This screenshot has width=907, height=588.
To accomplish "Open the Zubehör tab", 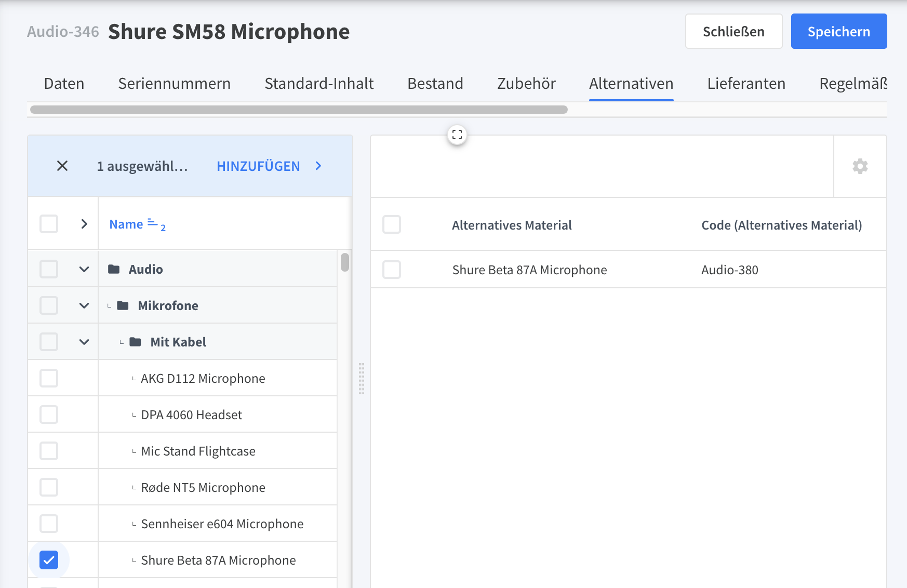I will coord(526,84).
